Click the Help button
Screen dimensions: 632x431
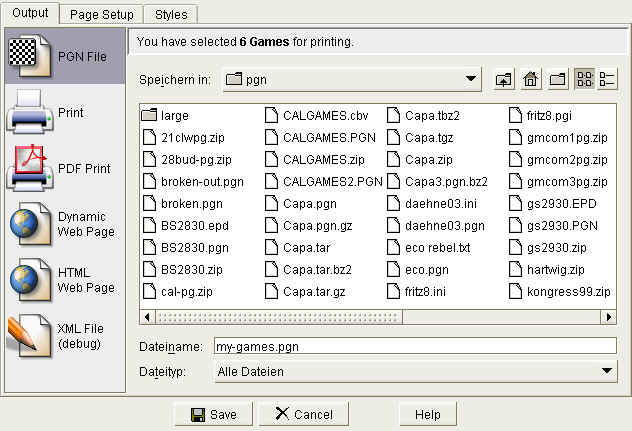pyautogui.click(x=427, y=414)
